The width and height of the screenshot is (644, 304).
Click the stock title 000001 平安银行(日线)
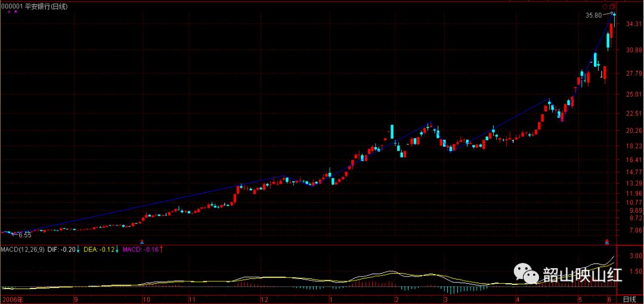[35, 5]
